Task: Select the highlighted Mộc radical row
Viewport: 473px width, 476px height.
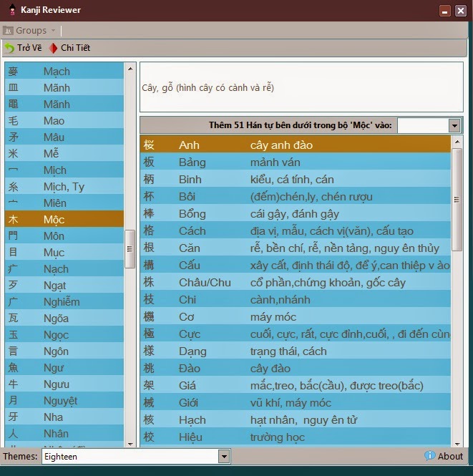Action: point(64,220)
